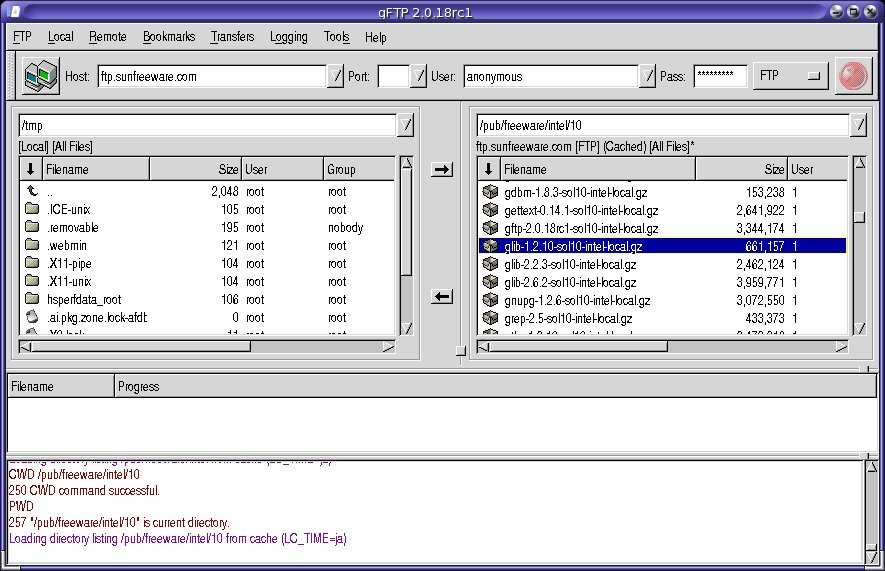
Task: Click the grep-2.5 package icon
Action: click(490, 318)
